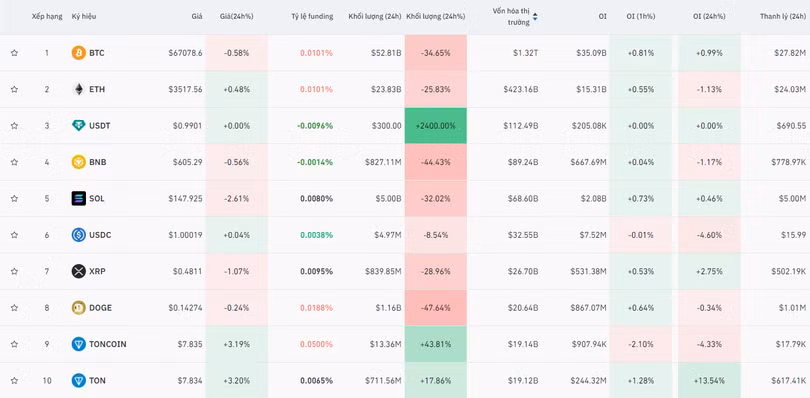810x398 pixels.
Task: Toggle the TONCOIN favorite star
Action: click(14, 344)
